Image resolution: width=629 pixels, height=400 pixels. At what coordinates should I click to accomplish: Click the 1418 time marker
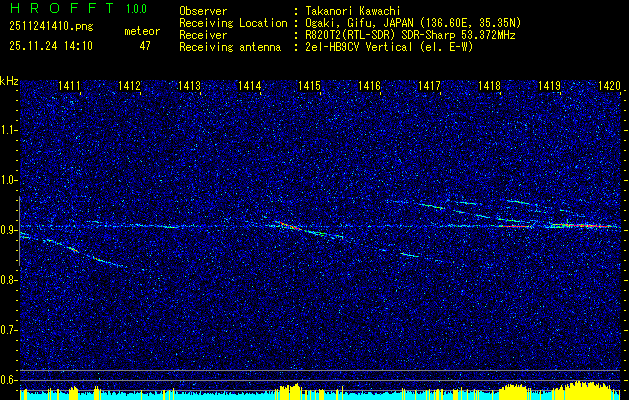[x=489, y=85]
